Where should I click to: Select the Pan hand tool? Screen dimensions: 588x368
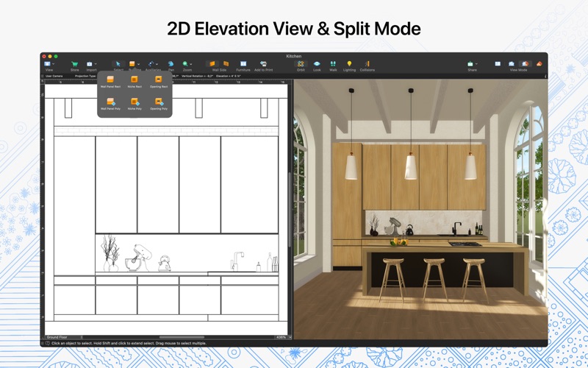pyautogui.click(x=171, y=64)
